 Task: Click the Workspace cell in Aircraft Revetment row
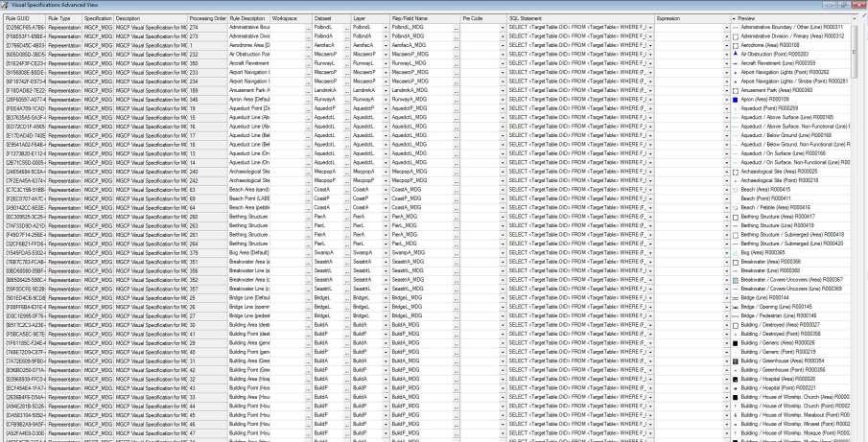(x=288, y=63)
